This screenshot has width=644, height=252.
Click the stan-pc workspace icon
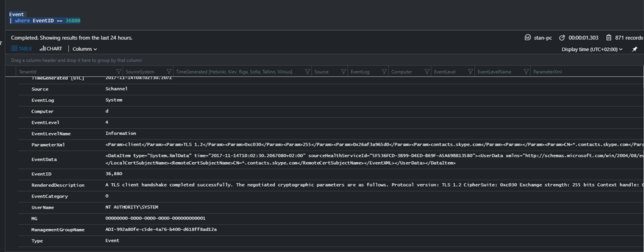[x=528, y=38]
